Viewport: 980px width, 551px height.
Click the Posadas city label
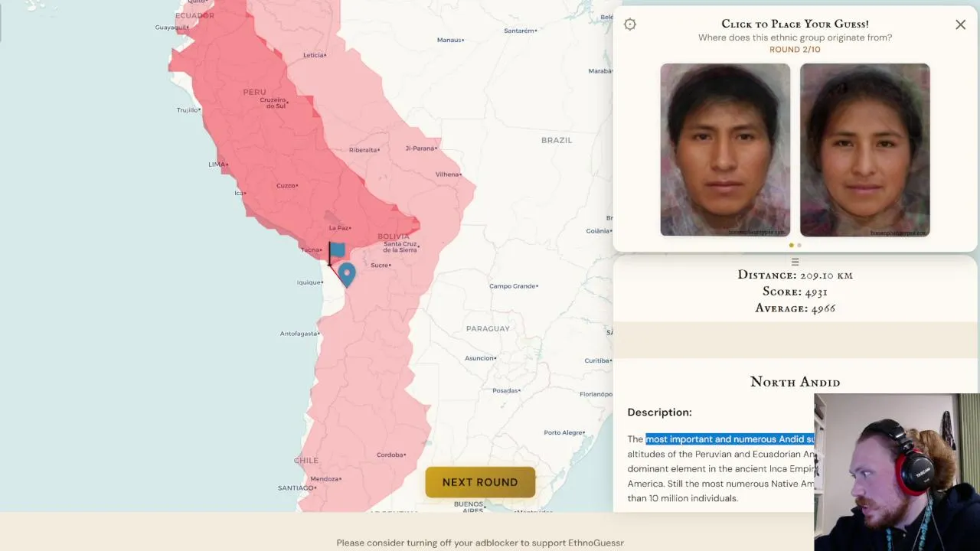[505, 390]
